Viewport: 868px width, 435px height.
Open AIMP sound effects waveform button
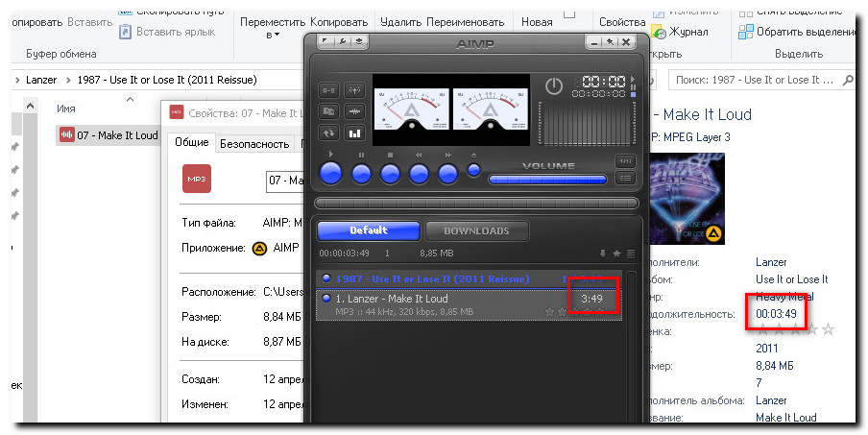click(x=354, y=111)
